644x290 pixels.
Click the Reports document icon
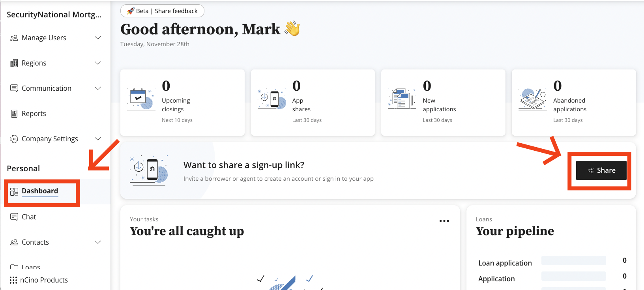click(x=14, y=114)
